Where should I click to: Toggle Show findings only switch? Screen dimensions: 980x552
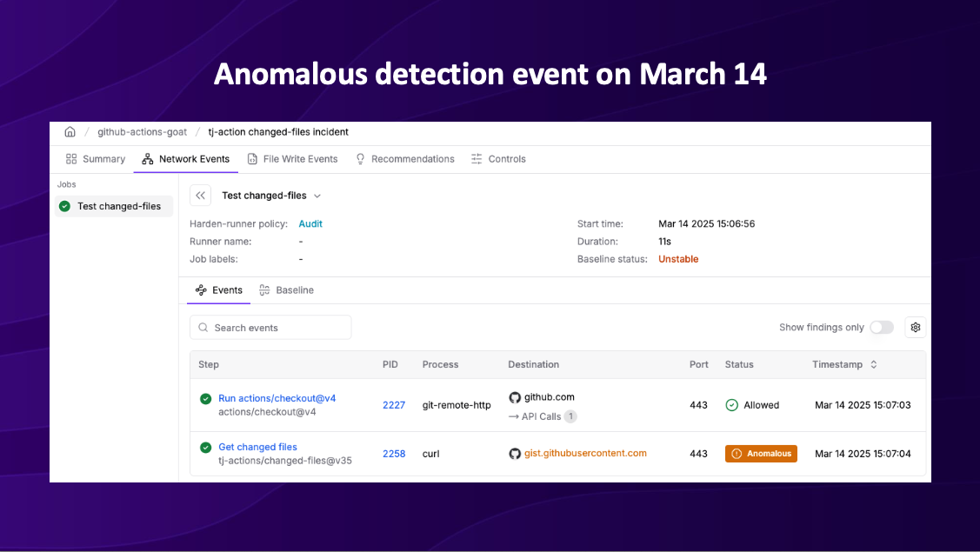coord(882,328)
